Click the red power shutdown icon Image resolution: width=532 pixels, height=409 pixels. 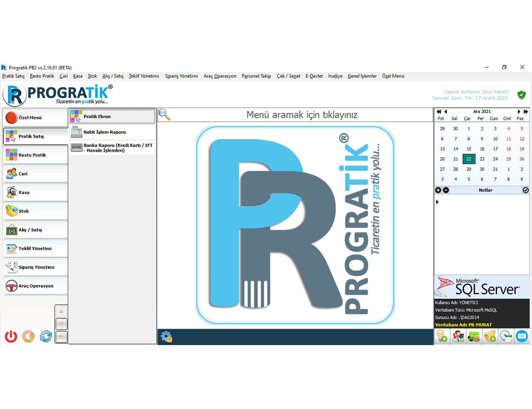pos(11,336)
